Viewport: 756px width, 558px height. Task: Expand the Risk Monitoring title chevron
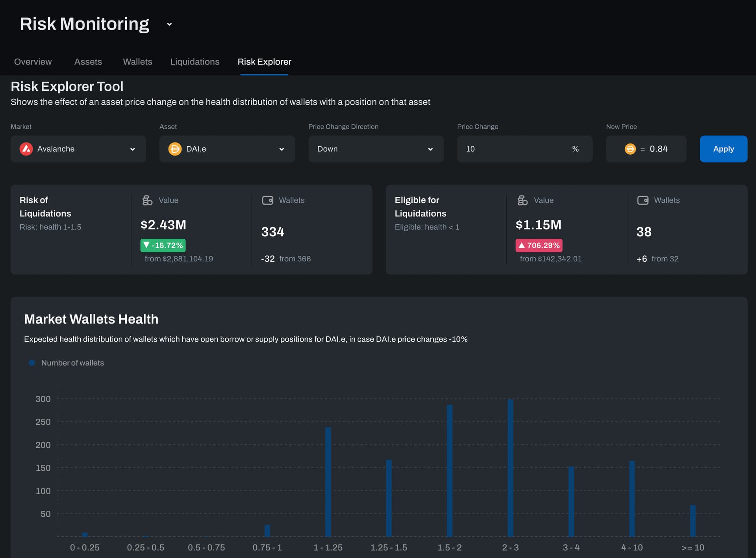(x=169, y=24)
